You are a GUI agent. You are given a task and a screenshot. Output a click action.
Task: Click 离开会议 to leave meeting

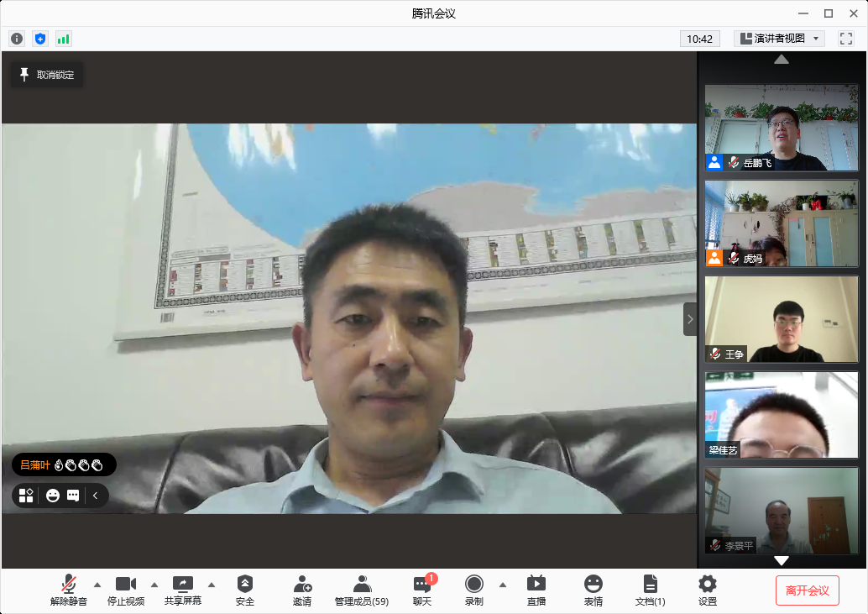click(807, 590)
